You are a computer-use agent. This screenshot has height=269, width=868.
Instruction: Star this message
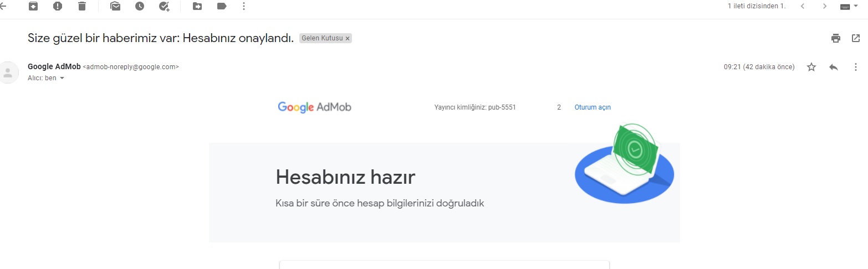pyautogui.click(x=811, y=67)
